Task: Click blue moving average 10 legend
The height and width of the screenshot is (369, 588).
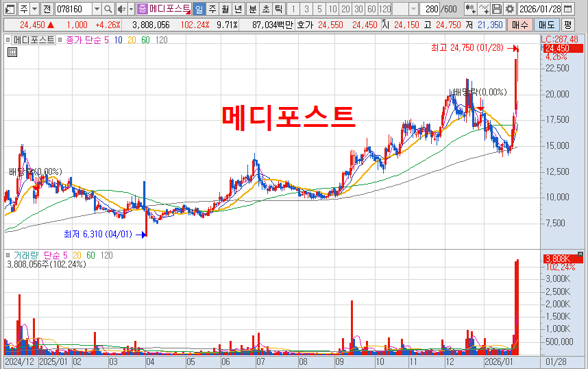Action: (118, 40)
